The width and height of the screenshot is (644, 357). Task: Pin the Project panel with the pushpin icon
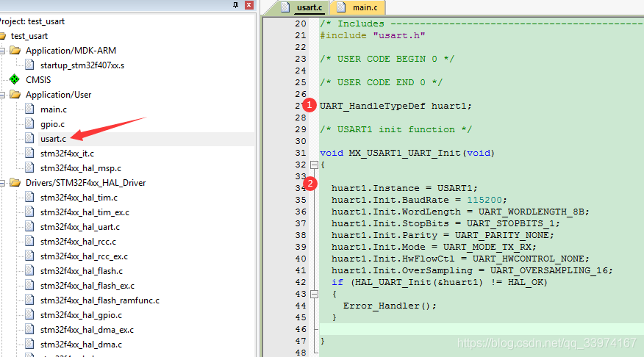(235, 5)
